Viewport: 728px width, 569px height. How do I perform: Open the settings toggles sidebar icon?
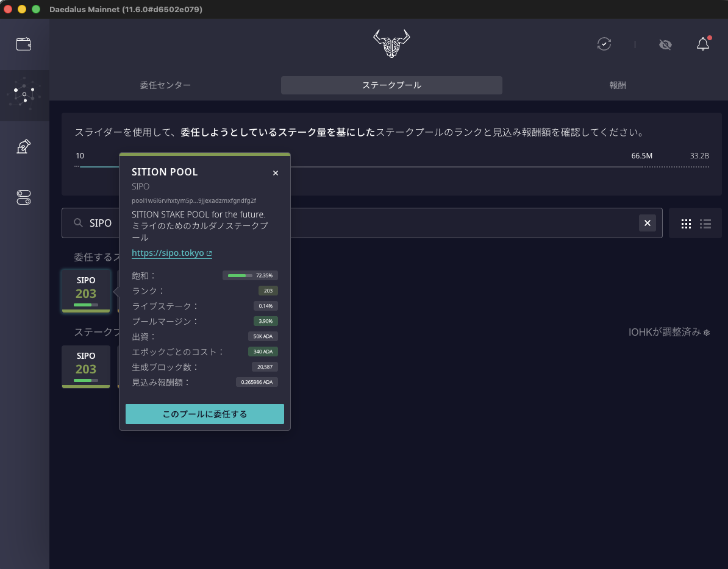click(24, 197)
